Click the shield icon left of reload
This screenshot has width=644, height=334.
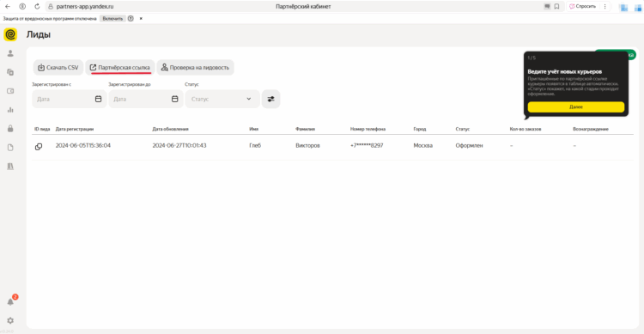coord(22,7)
